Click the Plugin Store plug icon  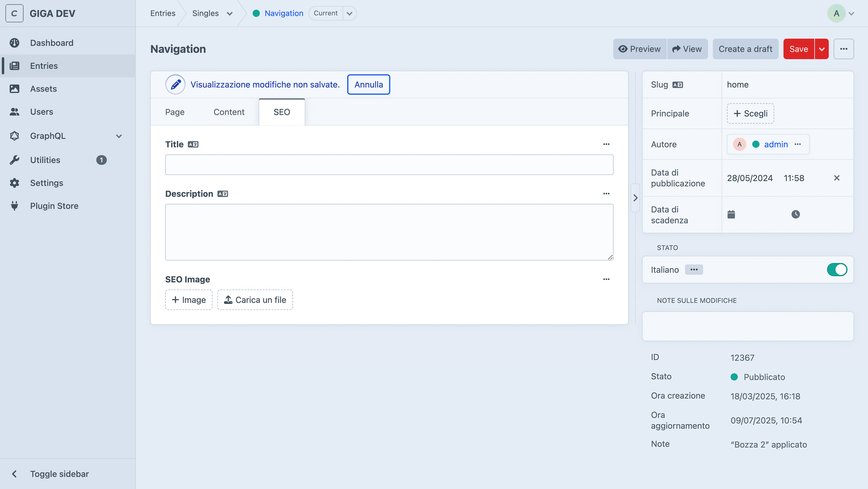pos(14,206)
